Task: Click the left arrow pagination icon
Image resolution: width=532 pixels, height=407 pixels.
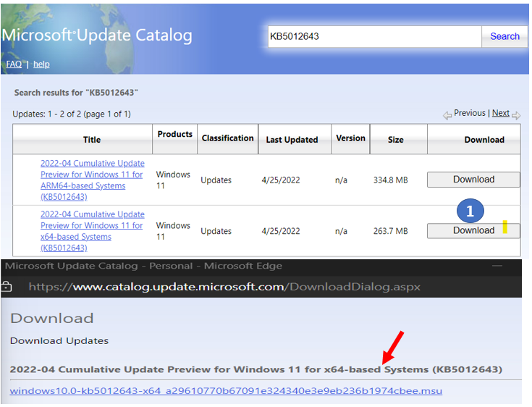Action: pyautogui.click(x=447, y=116)
